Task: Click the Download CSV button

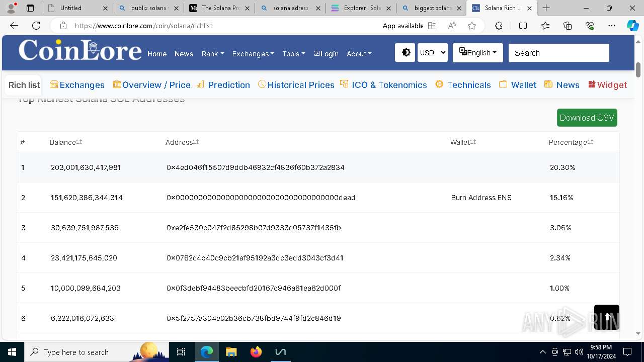Action: point(587,118)
